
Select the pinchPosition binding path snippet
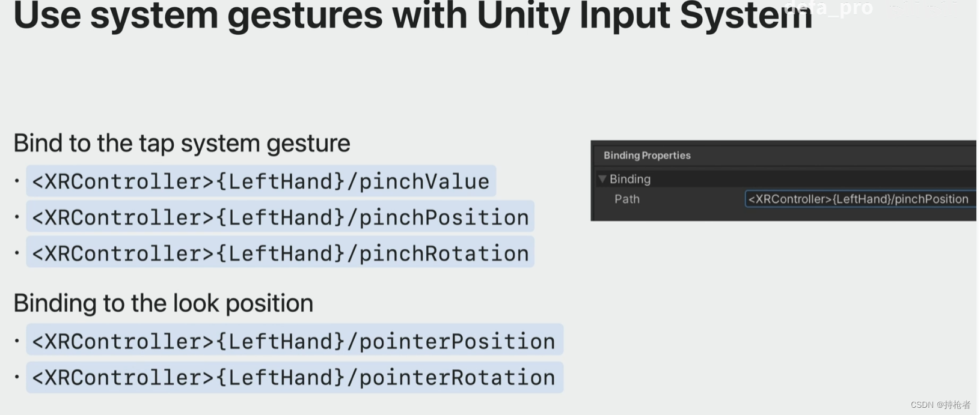point(280,217)
